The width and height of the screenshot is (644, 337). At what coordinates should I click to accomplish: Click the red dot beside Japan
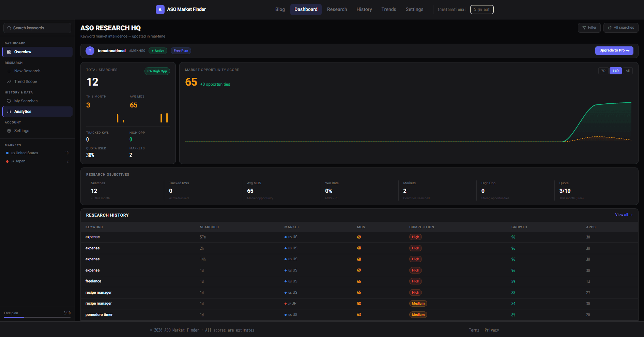coord(7,161)
